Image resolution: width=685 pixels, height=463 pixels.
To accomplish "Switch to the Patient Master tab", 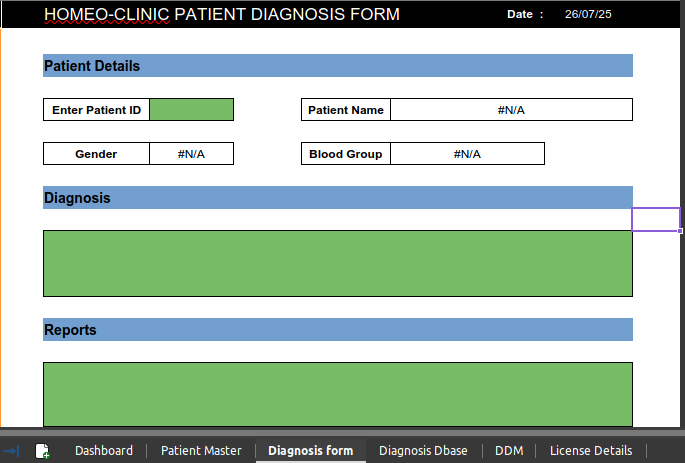I will point(201,451).
